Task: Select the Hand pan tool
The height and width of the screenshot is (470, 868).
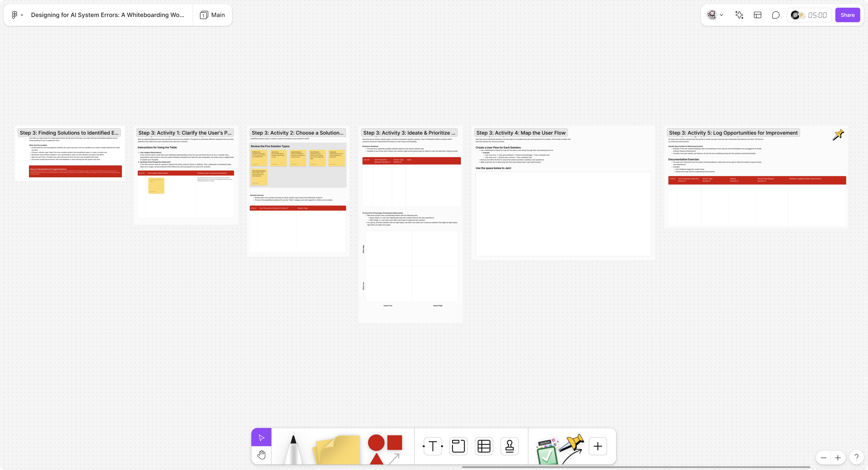Action: 261,455
